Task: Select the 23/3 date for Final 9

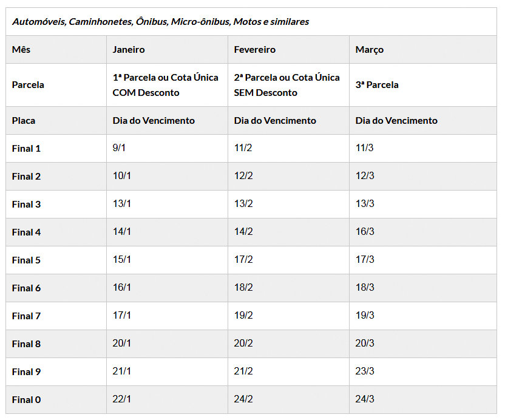Action: [x=365, y=371]
